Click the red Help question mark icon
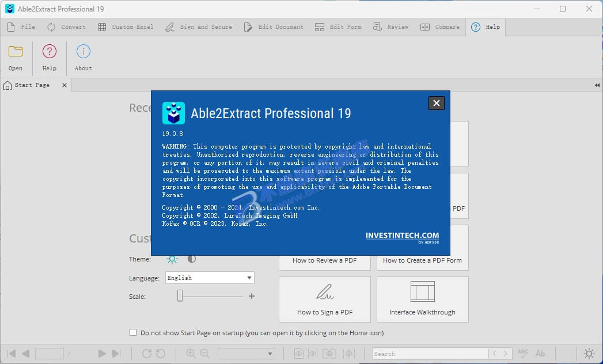The width and height of the screenshot is (603, 364). click(49, 52)
